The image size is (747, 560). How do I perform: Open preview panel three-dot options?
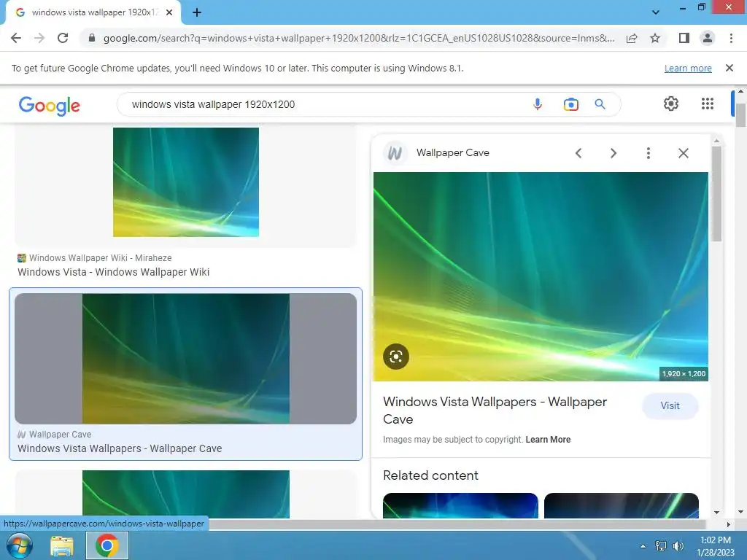pyautogui.click(x=648, y=153)
